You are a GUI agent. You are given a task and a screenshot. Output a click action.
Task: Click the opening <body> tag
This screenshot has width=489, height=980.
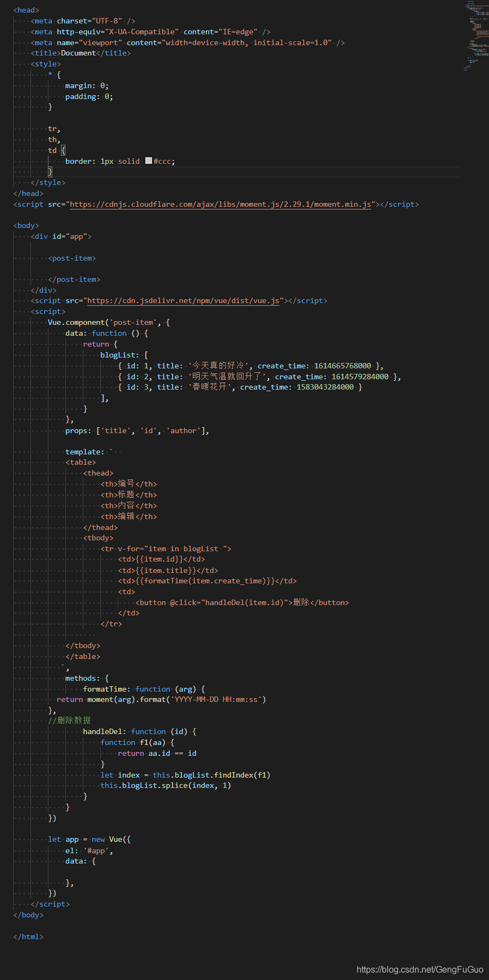[26, 226]
